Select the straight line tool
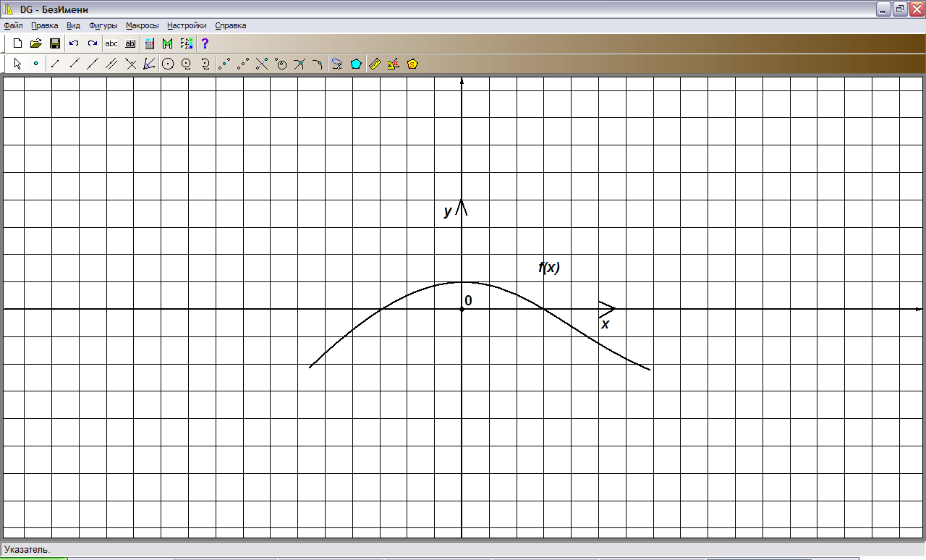Viewport: 926px width, 560px height. click(93, 64)
